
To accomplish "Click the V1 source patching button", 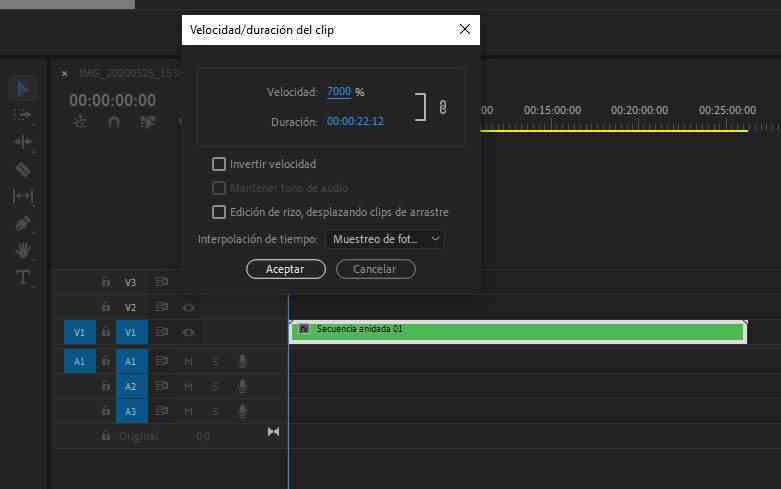I will (x=80, y=332).
